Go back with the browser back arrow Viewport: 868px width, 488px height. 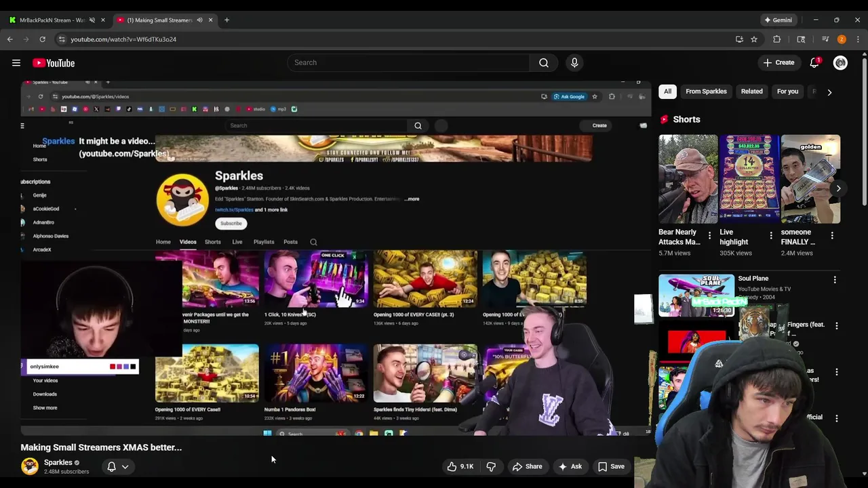coord(10,39)
